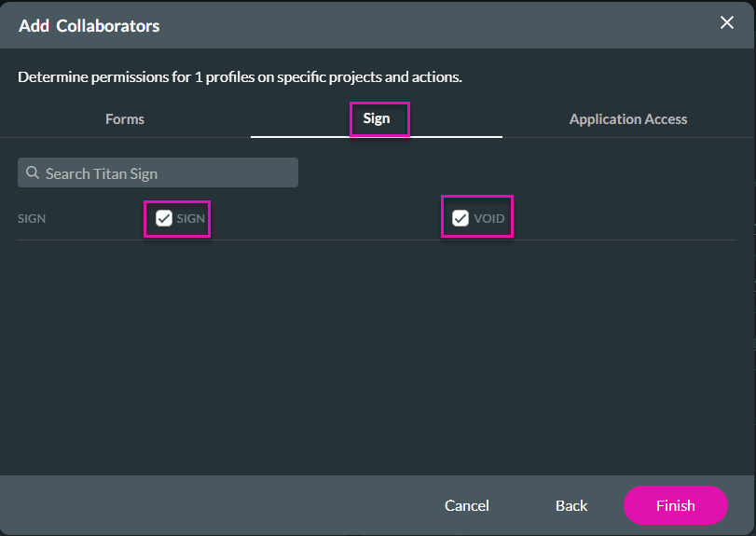
Task: Click the magnifier icon in search box
Action: pyautogui.click(x=33, y=173)
